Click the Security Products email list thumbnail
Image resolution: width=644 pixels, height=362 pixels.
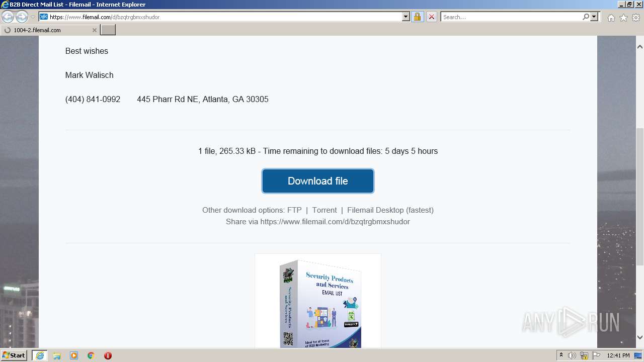[x=318, y=302]
